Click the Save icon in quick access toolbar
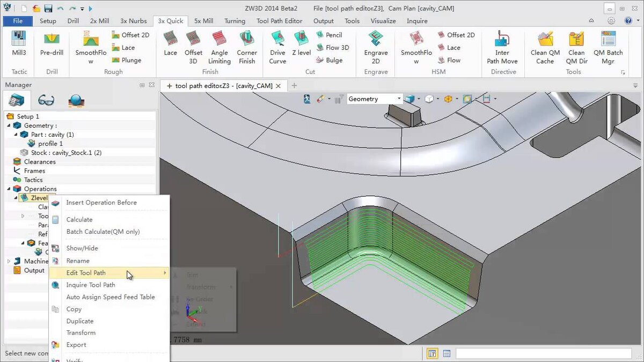The width and height of the screenshot is (644, 362). (48, 9)
